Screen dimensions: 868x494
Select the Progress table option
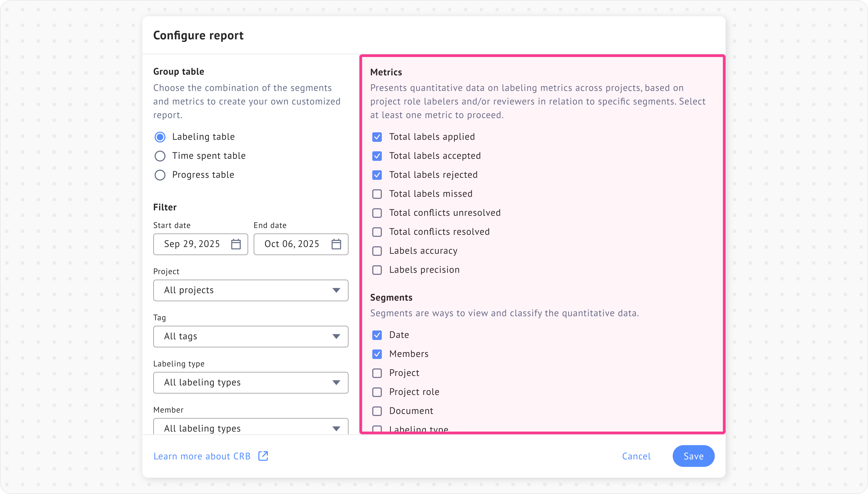coord(160,175)
